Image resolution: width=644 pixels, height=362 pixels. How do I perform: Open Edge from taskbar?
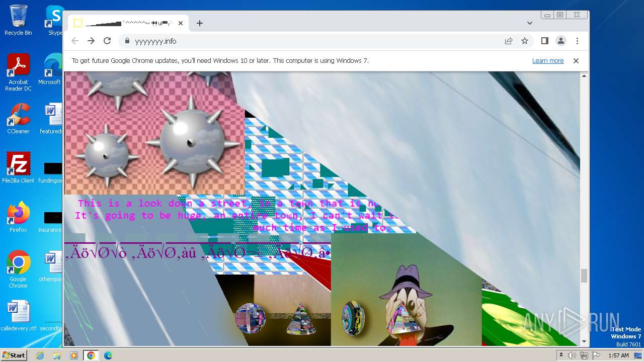[108, 355]
